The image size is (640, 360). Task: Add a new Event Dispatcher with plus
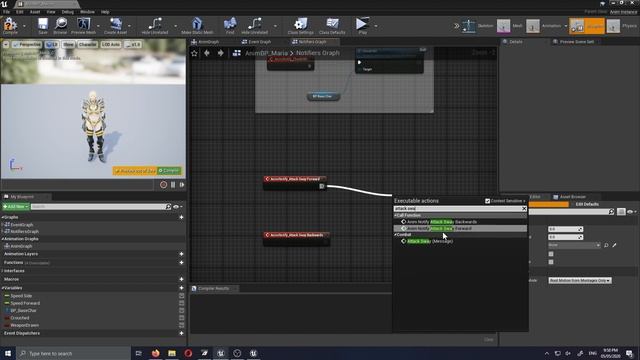[x=181, y=333]
